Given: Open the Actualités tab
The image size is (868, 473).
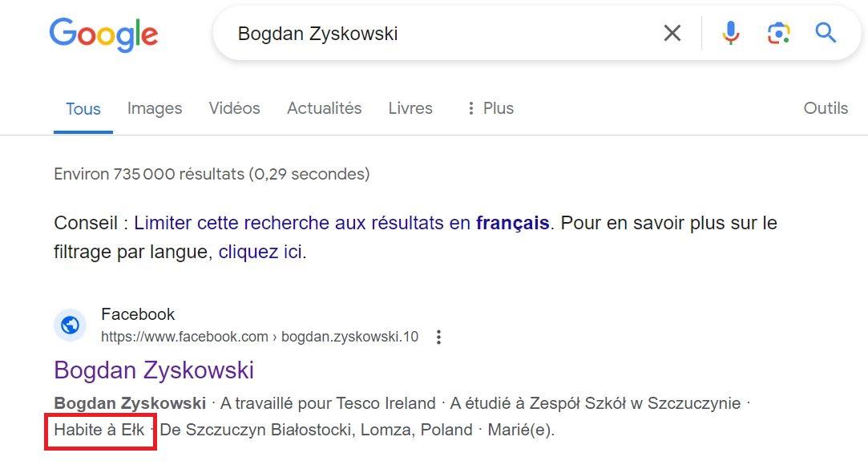Looking at the screenshot, I should tap(324, 108).
